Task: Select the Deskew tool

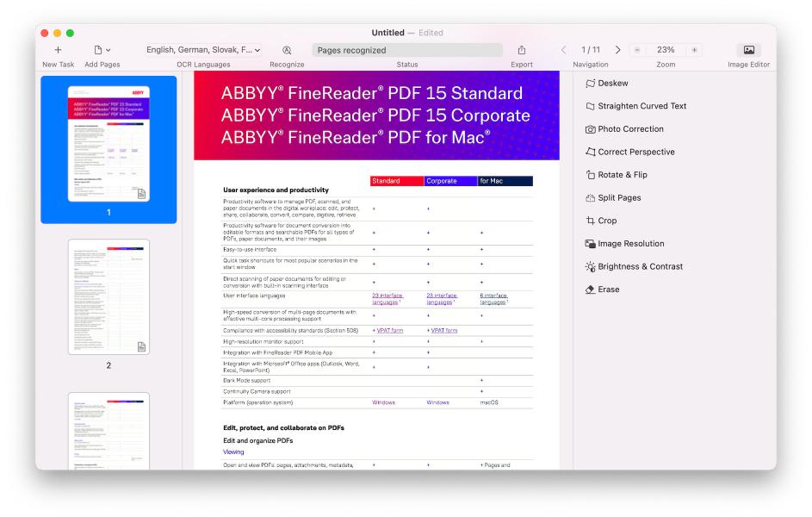Action: 607,84
